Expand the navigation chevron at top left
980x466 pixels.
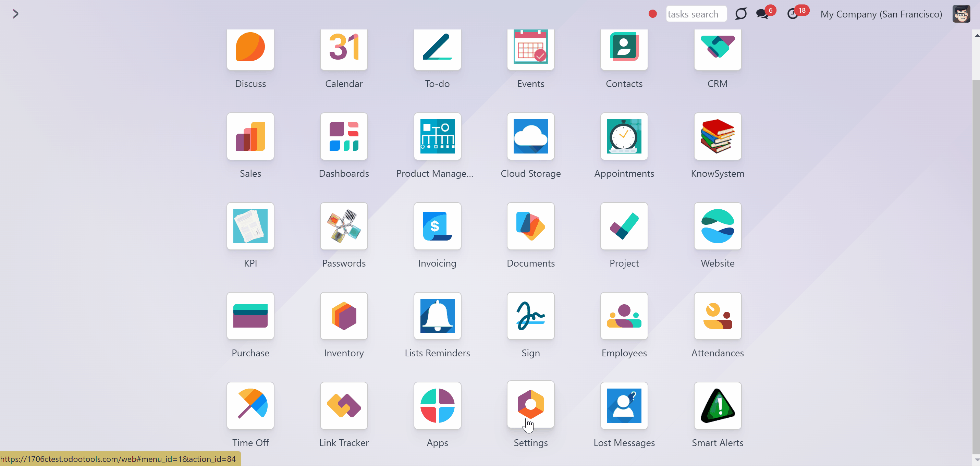coord(16,14)
